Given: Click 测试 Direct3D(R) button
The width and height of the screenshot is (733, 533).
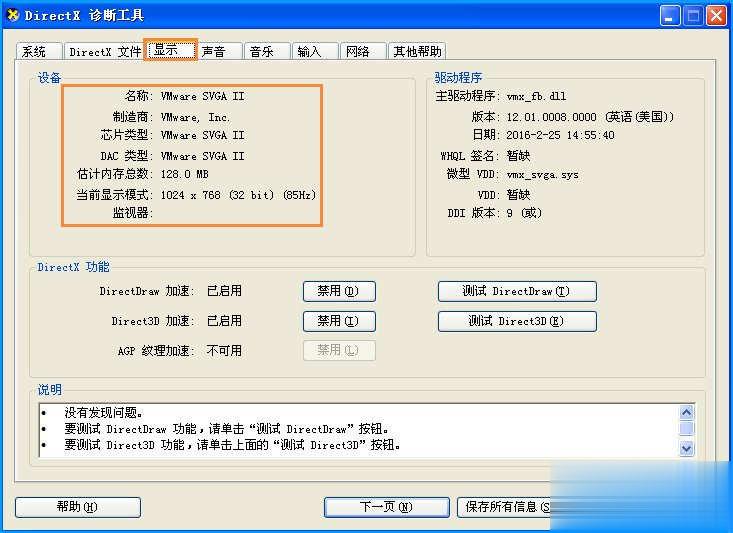Looking at the screenshot, I should coord(517,321).
